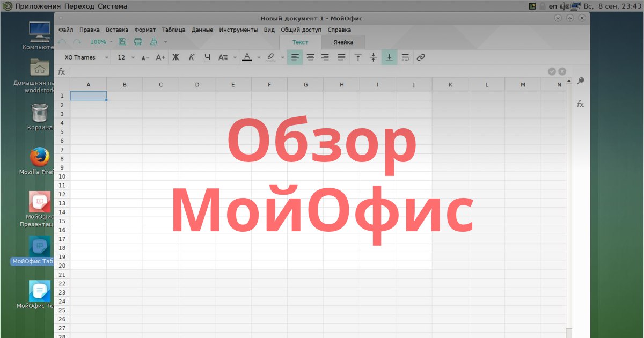The image size is (644, 338).
Task: Click the МойОфис Текст desktop icon
Action: point(40,291)
